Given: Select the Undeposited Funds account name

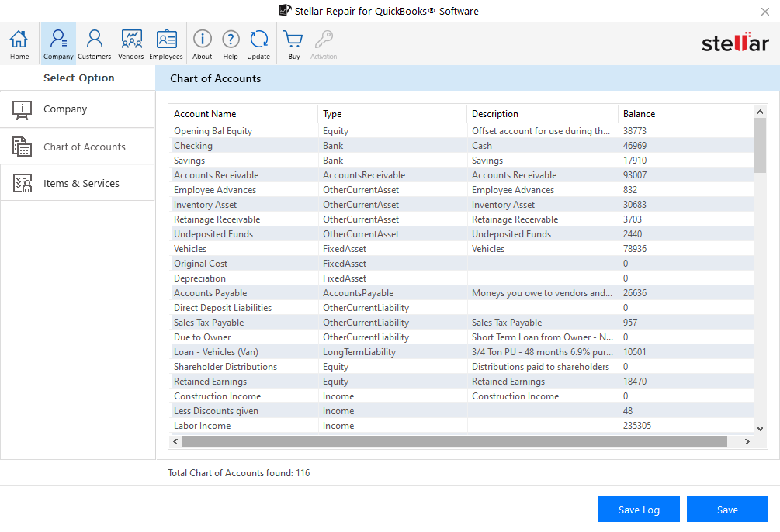Looking at the screenshot, I should click(213, 234).
